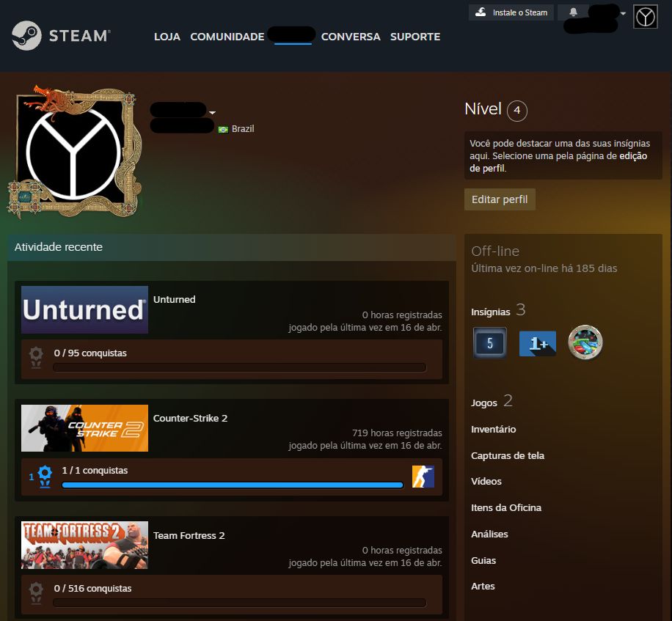Expand the account dropdown arrow in header

[x=623, y=13]
